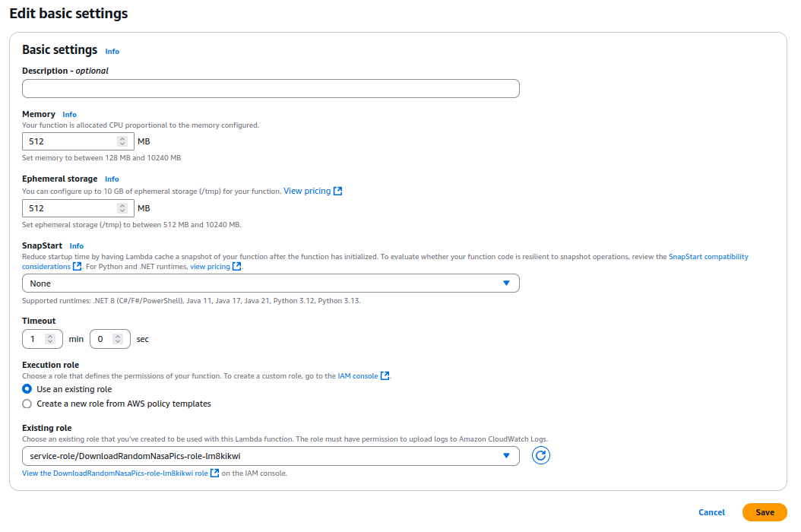Image resolution: width=801 pixels, height=532 pixels.
Task: Select 'Create a new role from AWS policy templates'
Action: click(27, 404)
